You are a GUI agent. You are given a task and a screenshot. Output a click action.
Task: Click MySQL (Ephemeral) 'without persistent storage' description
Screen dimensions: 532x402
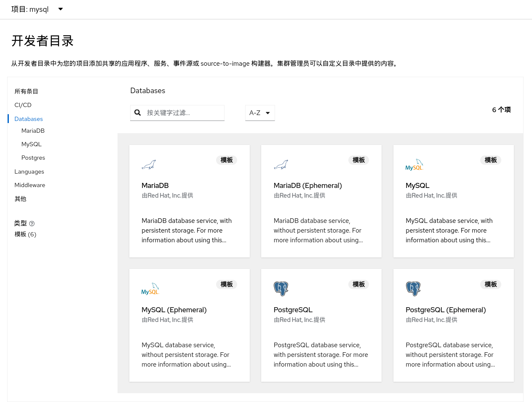(x=186, y=355)
